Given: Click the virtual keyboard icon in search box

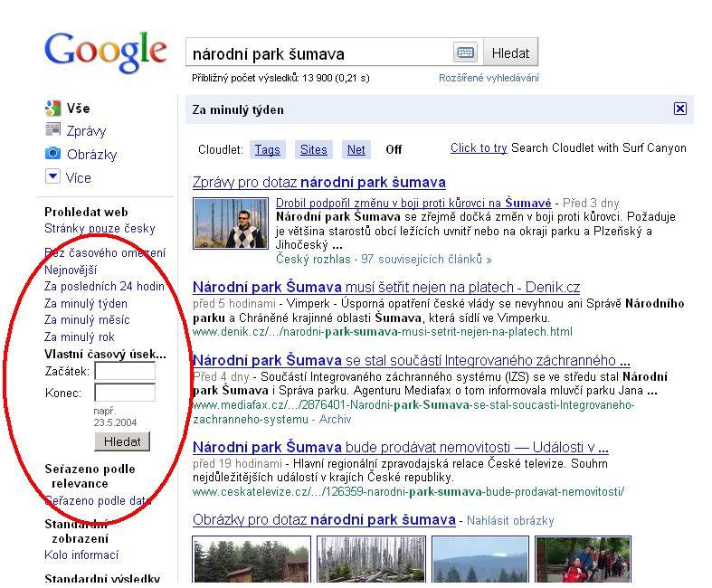Looking at the screenshot, I should click(465, 52).
